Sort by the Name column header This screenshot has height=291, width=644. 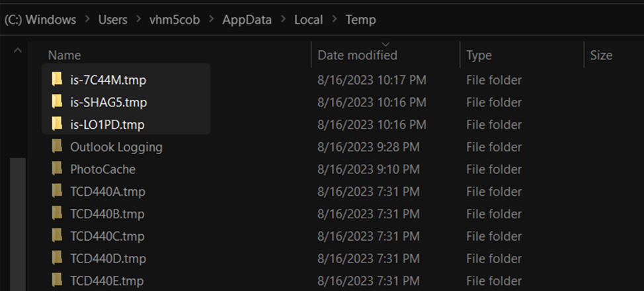pyautogui.click(x=64, y=55)
